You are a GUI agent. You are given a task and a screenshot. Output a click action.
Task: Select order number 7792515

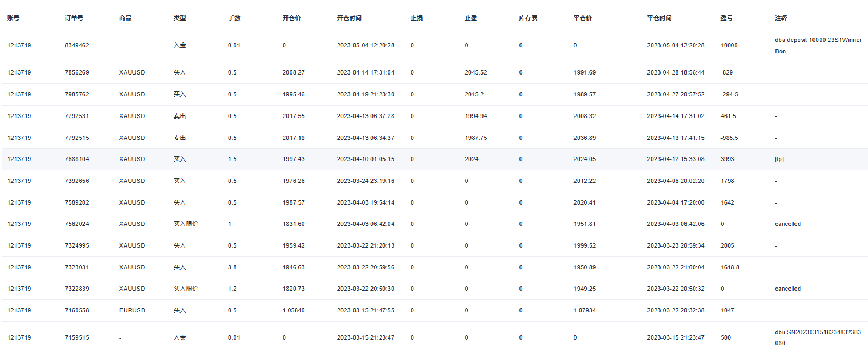[x=77, y=138]
